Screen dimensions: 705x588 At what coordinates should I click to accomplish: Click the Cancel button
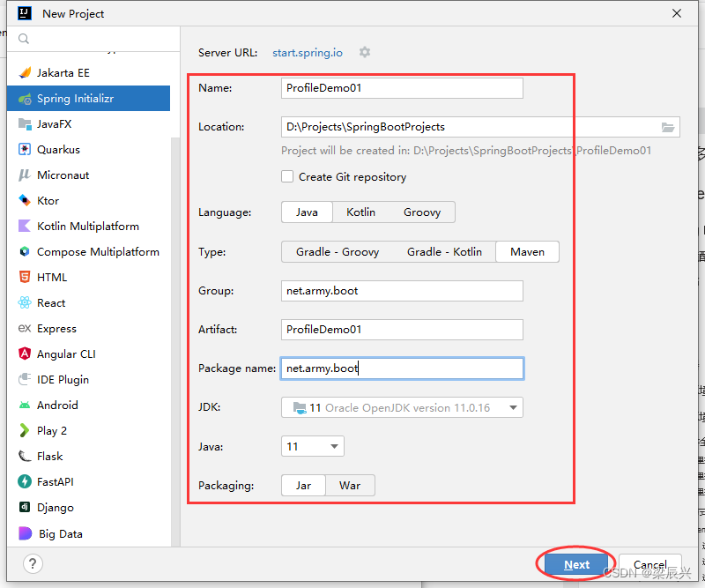tap(650, 564)
